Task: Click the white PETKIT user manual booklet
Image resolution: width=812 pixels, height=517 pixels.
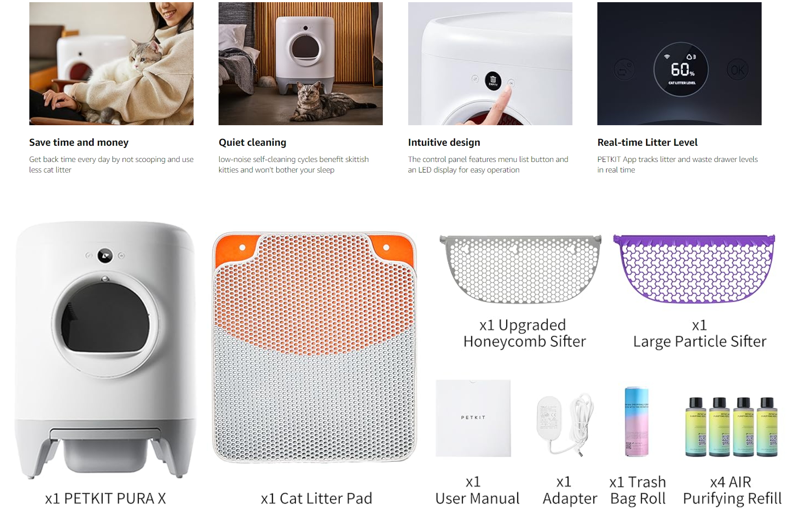Action: click(x=473, y=418)
